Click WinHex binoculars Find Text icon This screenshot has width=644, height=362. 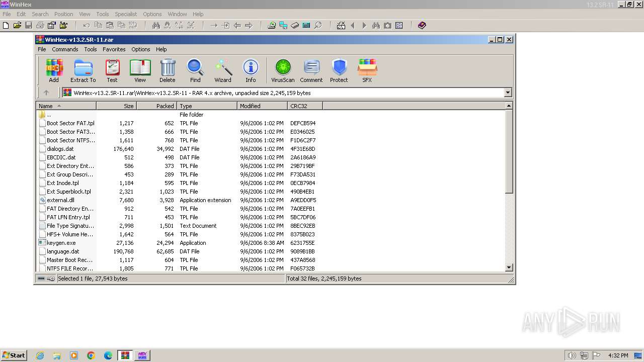coord(156,25)
